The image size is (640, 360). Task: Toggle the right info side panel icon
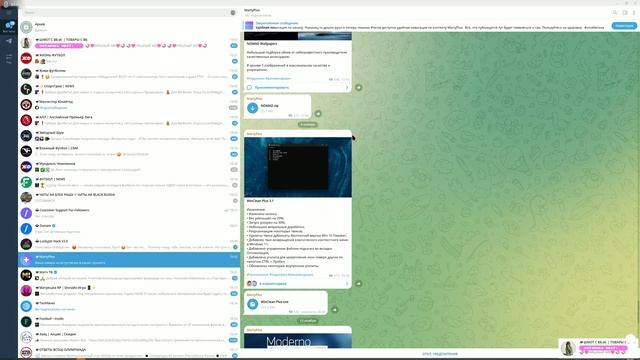pos(625,13)
